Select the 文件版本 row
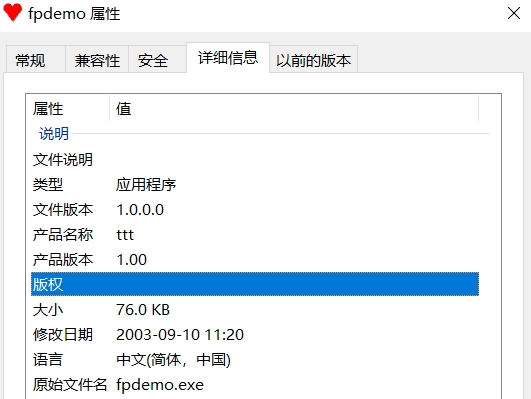 (x=255, y=210)
